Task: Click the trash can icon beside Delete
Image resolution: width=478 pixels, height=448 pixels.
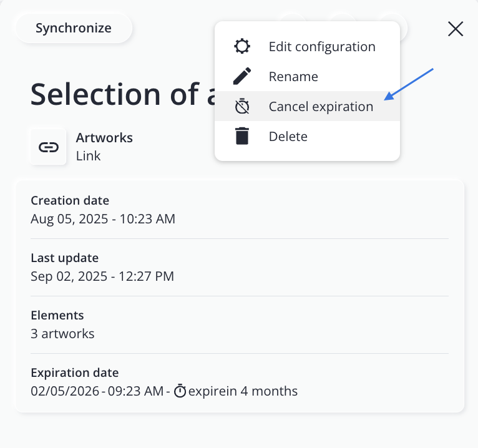Action: 242,137
